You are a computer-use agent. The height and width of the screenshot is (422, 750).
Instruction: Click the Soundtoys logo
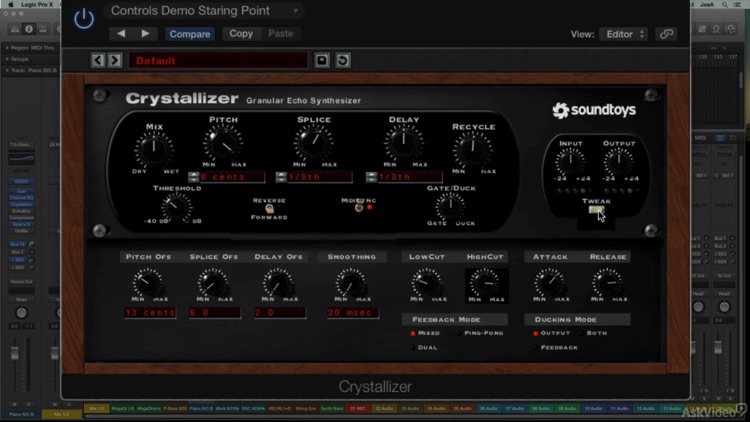[x=594, y=110]
